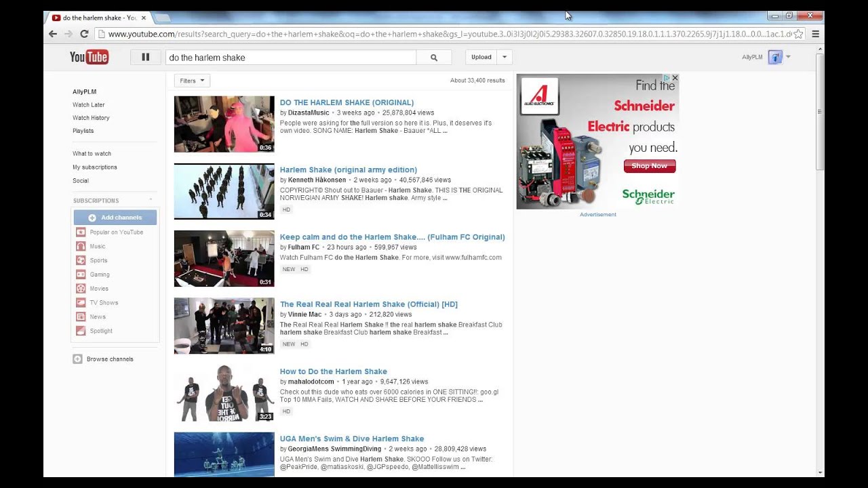Click the News channel icon

tap(81, 317)
